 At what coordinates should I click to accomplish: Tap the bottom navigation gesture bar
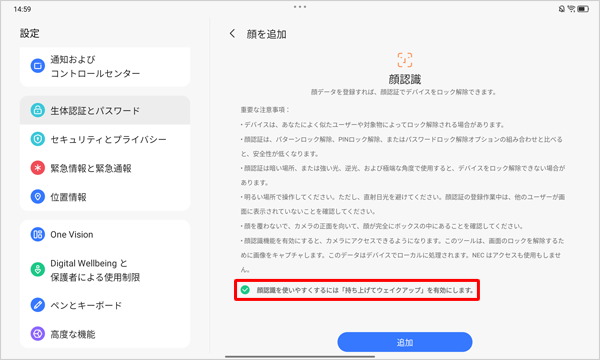coord(300,357)
